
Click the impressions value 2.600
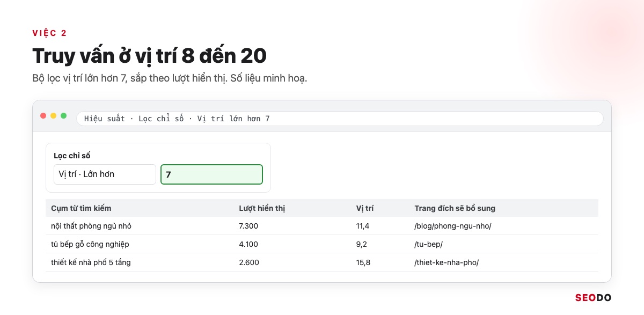click(x=248, y=262)
